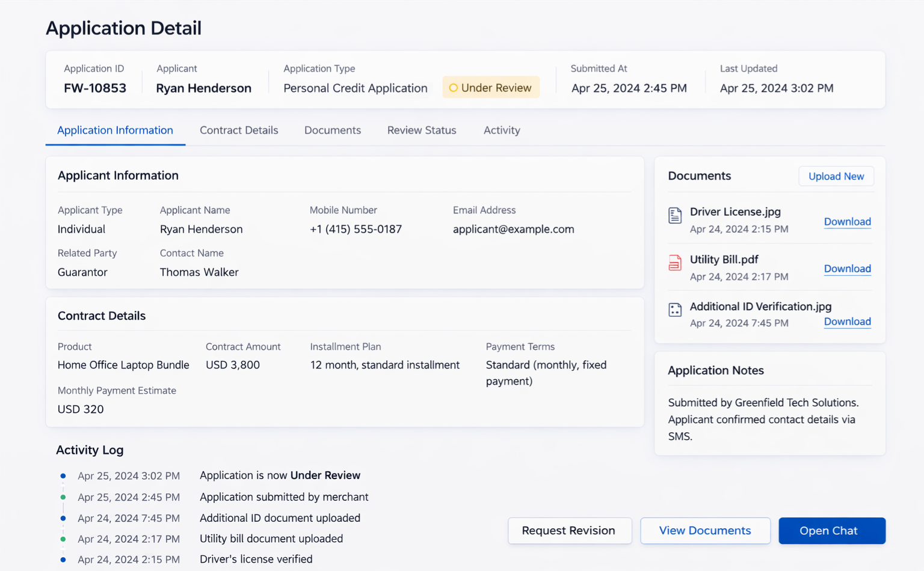Viewport: 924px width, 571px height.
Task: Click the applicant email address applicant@example.com
Action: tap(513, 229)
